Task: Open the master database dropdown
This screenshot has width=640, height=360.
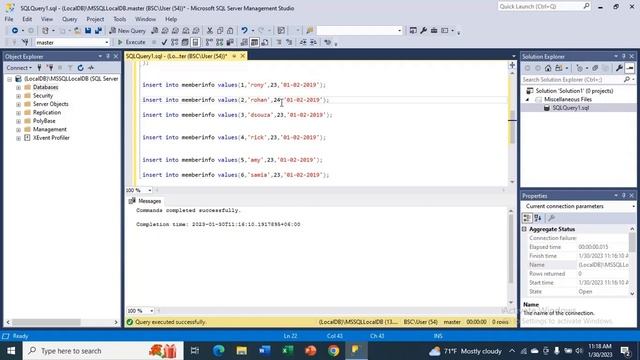Action: click(107, 42)
